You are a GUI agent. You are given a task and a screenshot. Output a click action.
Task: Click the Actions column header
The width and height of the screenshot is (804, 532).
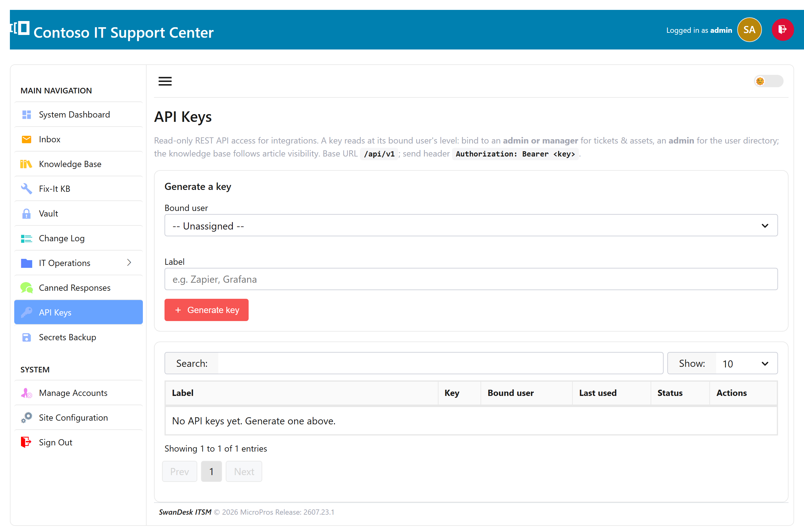[x=743, y=393]
